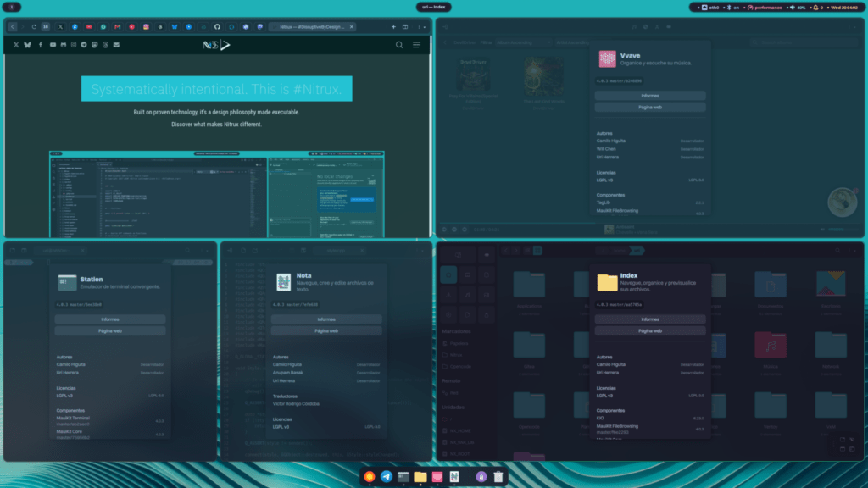Click the Systematically intentional headline banner
Image resolution: width=868 pixels, height=488 pixels.
[x=216, y=89]
